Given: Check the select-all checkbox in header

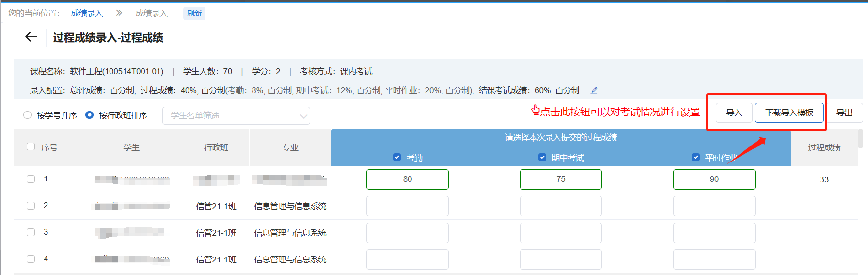Looking at the screenshot, I should [31, 147].
